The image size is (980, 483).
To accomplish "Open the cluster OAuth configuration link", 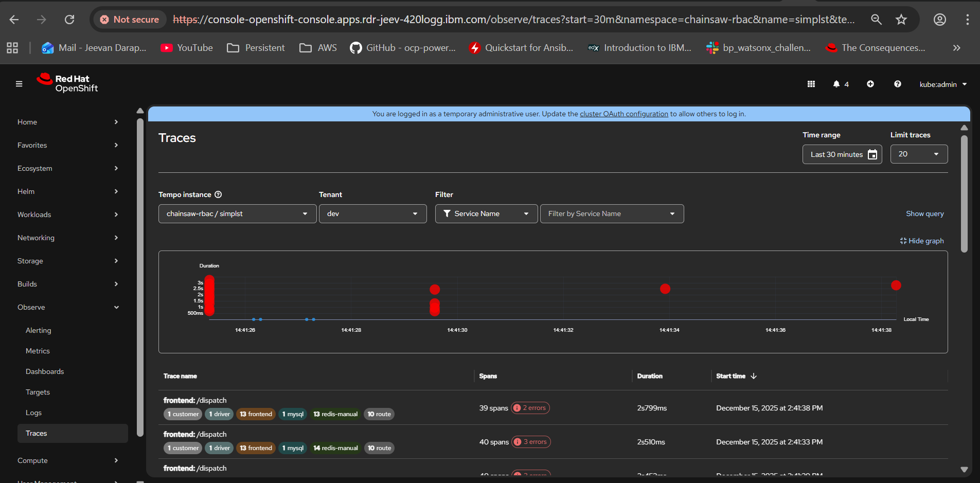I will click(623, 114).
